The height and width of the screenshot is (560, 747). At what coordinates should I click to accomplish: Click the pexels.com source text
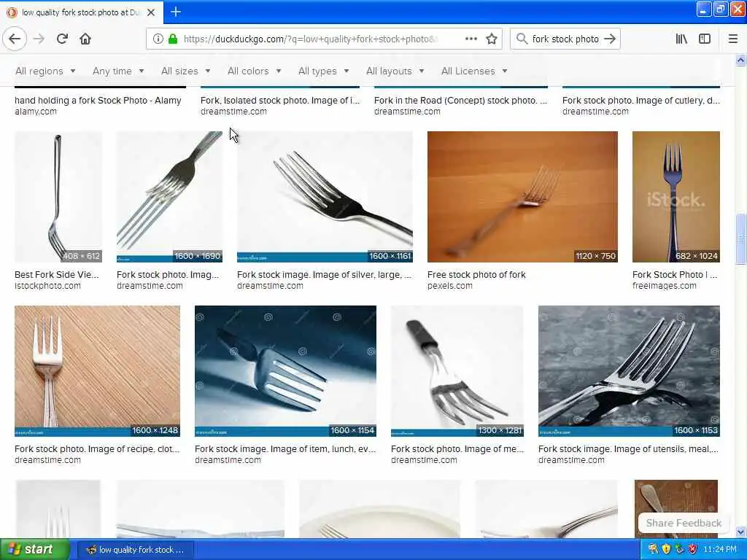pos(449,286)
